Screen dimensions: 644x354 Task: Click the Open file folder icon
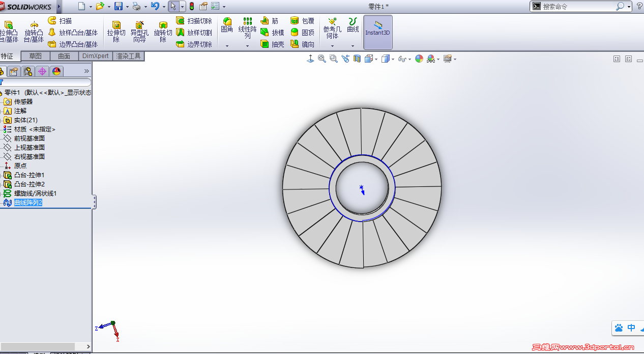tap(100, 6)
